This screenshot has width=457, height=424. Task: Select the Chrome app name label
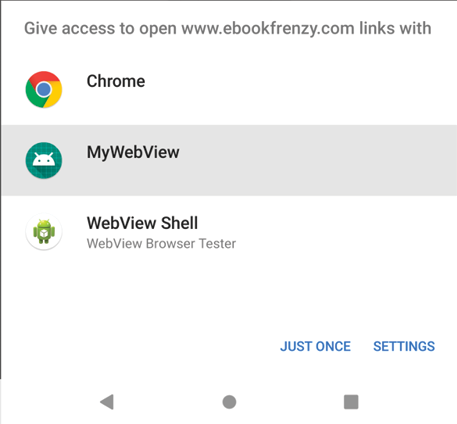(x=116, y=81)
